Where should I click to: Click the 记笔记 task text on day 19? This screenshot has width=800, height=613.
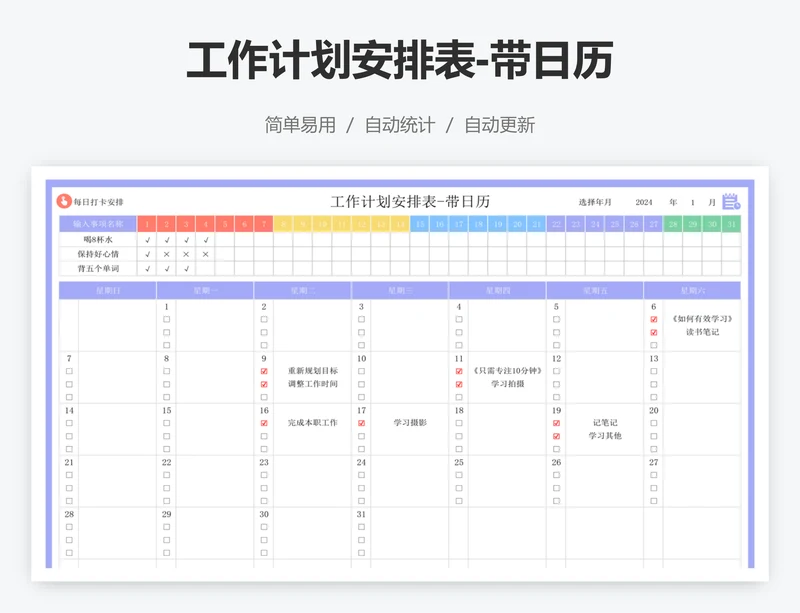click(x=605, y=423)
